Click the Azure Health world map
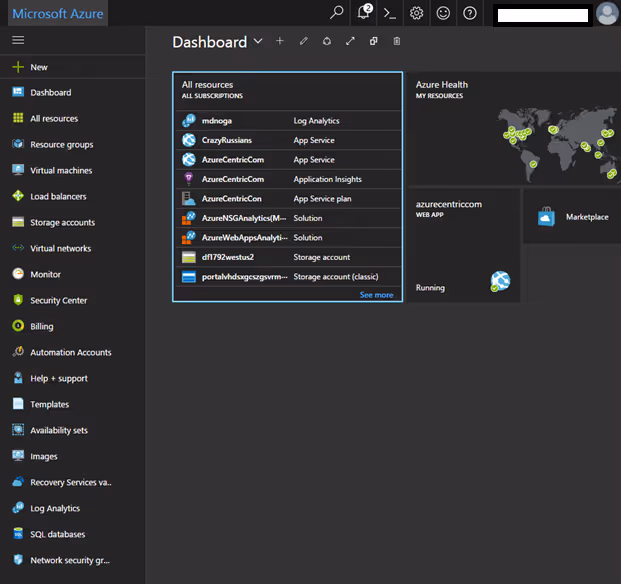This screenshot has height=584, width=621. tap(557, 143)
